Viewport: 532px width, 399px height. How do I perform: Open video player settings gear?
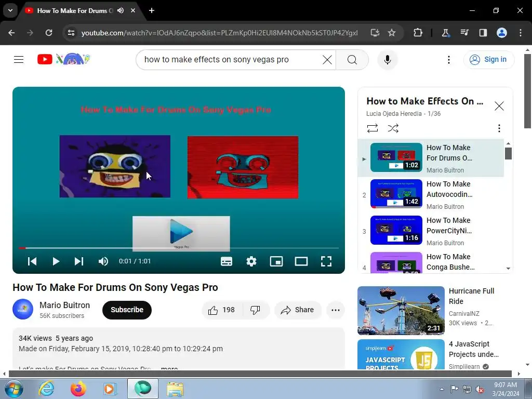point(251,261)
